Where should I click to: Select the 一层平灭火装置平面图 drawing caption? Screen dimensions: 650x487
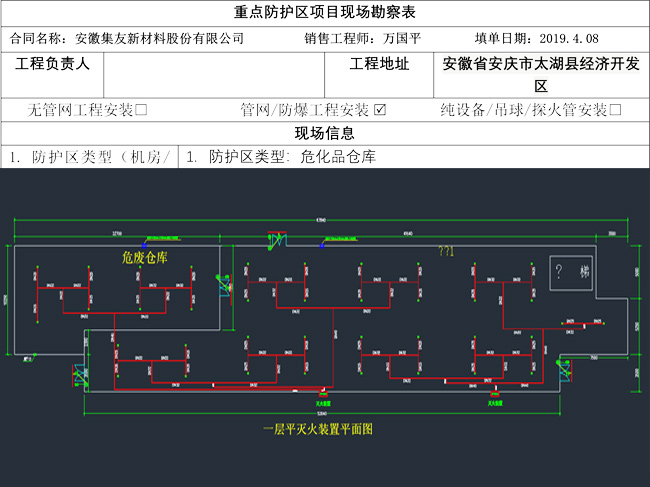[x=318, y=428]
